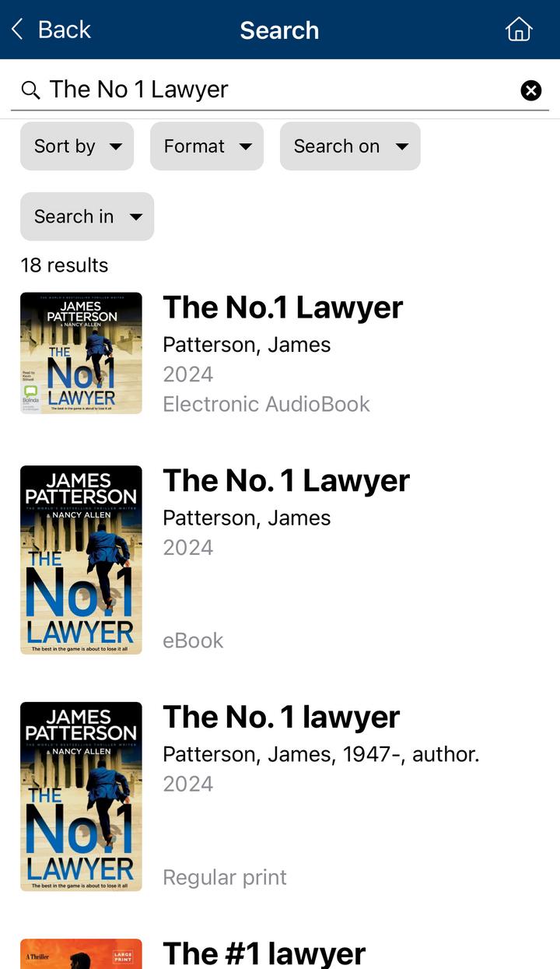Screen dimensions: 560x969
Task: Tap the home icon in header
Action: [519, 30]
